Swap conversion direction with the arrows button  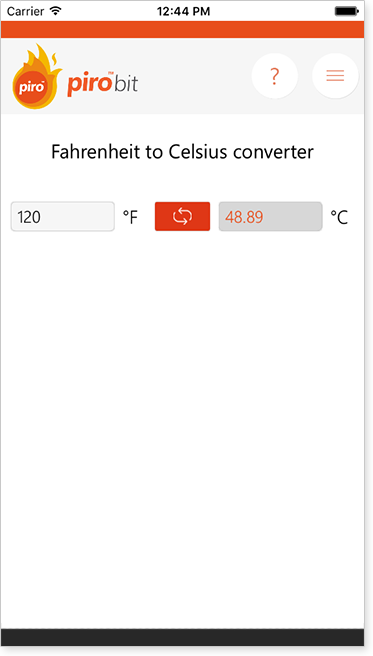click(x=182, y=216)
